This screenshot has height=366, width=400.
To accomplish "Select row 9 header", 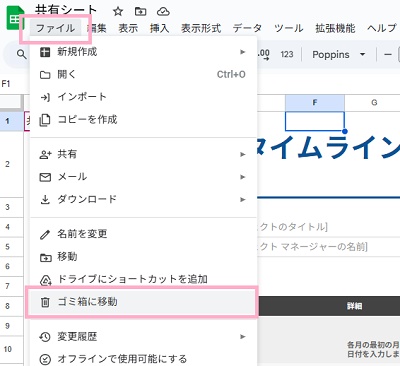I will click(11, 326).
